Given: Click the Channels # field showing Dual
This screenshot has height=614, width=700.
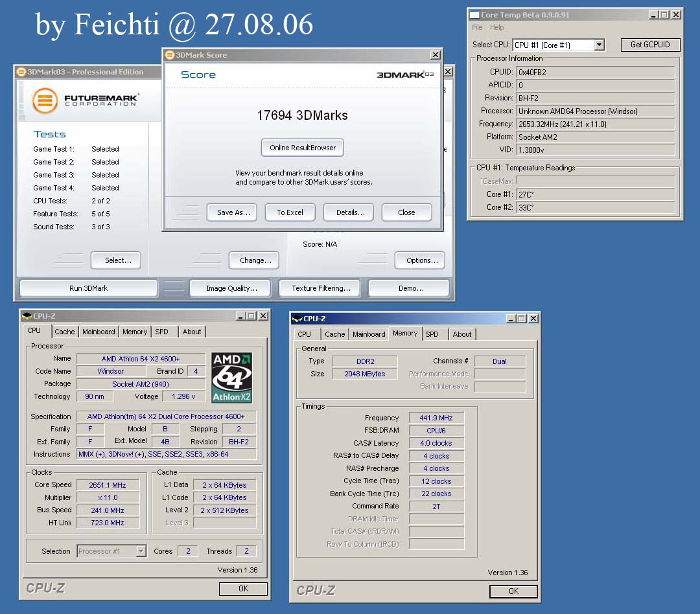Looking at the screenshot, I should (x=500, y=361).
